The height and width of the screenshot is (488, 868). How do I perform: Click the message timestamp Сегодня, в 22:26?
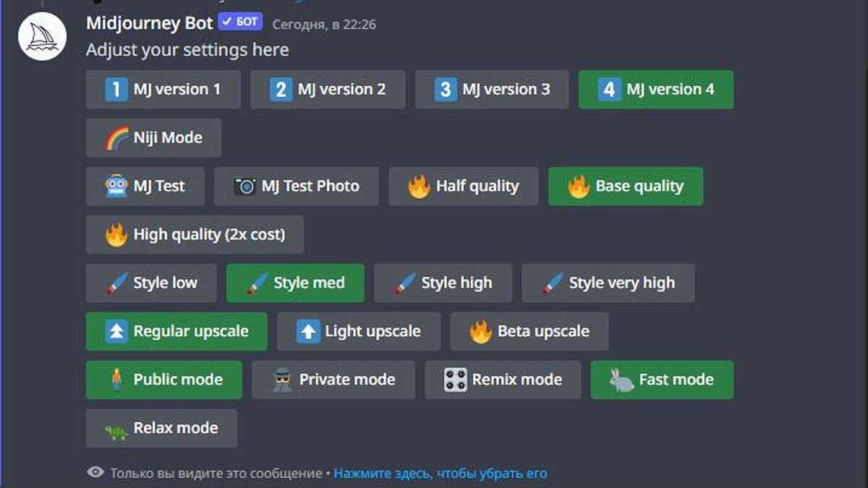click(x=324, y=25)
